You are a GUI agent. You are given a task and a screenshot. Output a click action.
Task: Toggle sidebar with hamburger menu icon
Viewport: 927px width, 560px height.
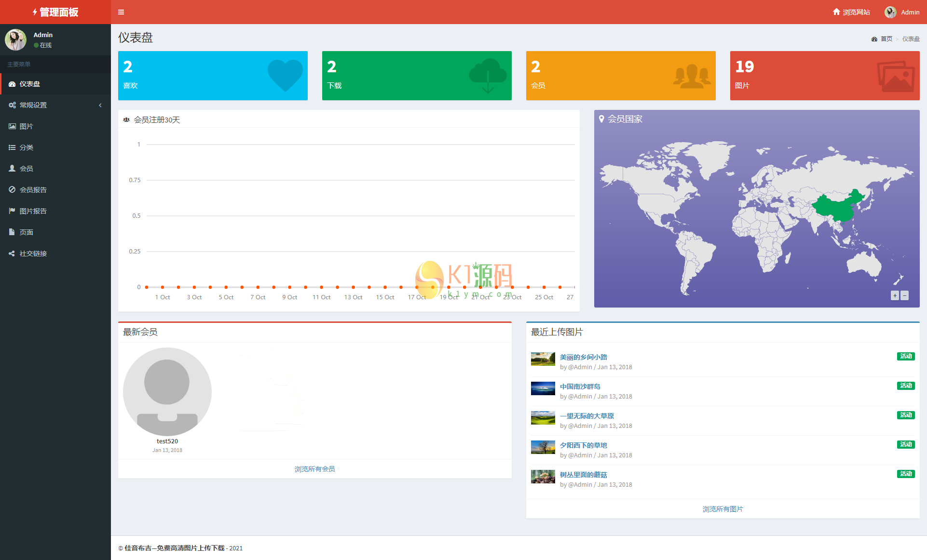(121, 12)
